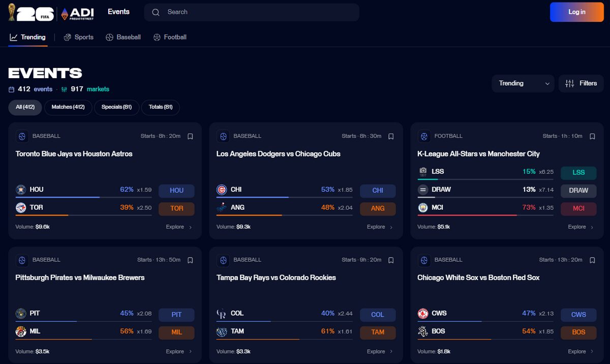
Task: Expand the Rays vs Rockies card via Explore
Action: 380,351
